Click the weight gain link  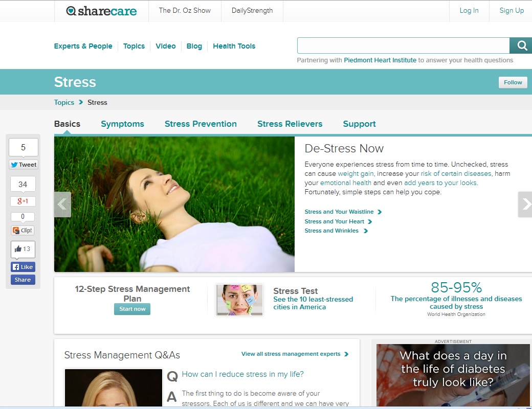coord(356,174)
